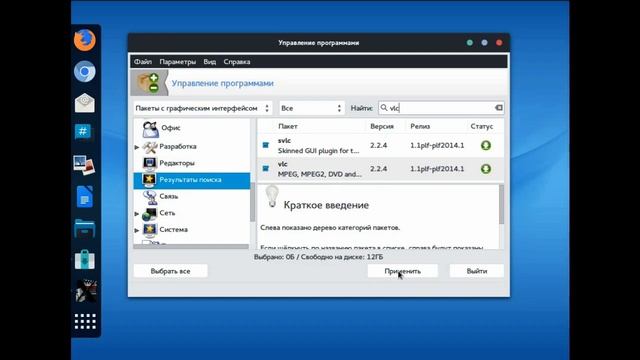
Task: Click the Система category icon
Action: tap(149, 230)
